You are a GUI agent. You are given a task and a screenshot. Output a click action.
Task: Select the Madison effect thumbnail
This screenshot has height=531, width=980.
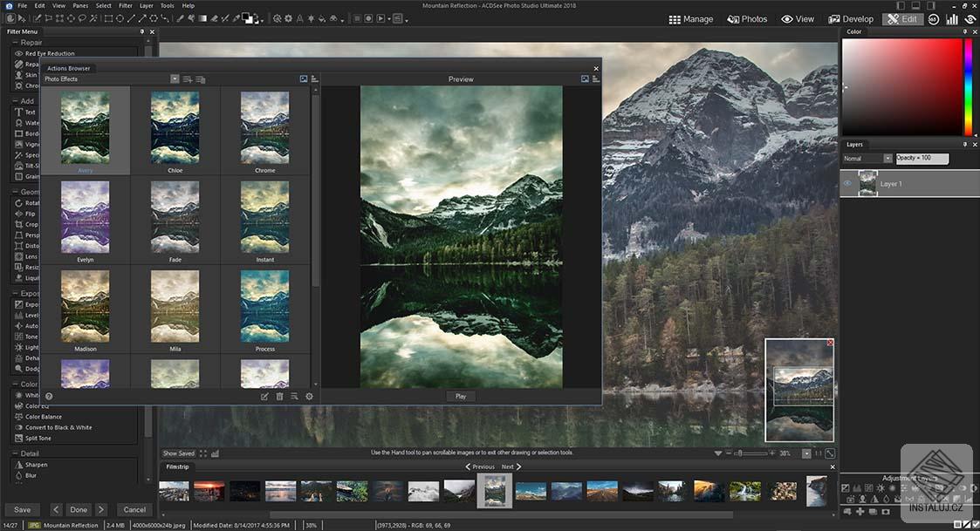[85, 305]
